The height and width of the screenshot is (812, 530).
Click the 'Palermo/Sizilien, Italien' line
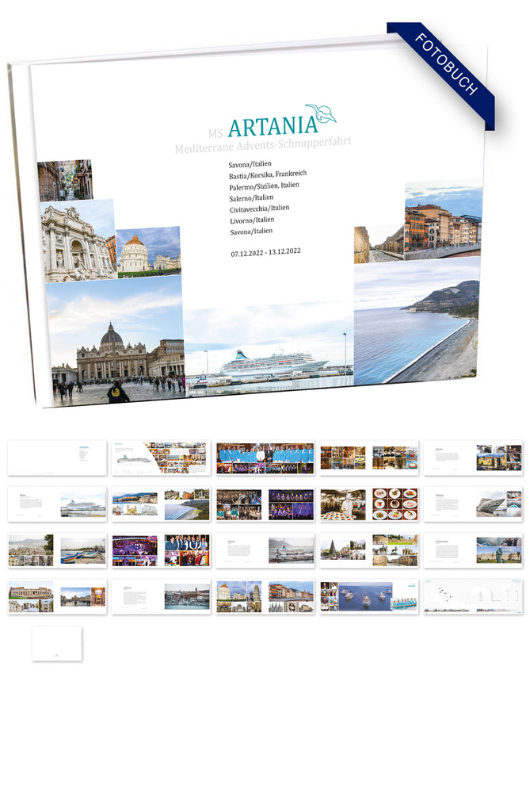tap(264, 186)
